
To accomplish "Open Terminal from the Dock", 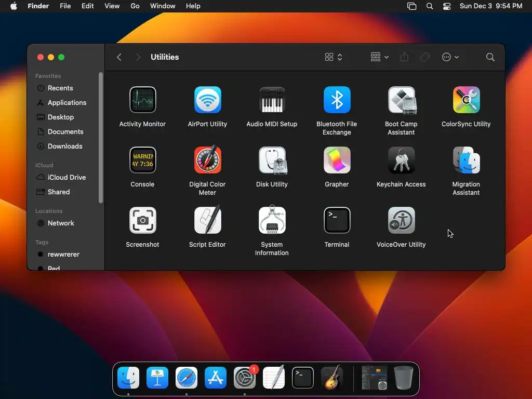I will click(x=303, y=378).
